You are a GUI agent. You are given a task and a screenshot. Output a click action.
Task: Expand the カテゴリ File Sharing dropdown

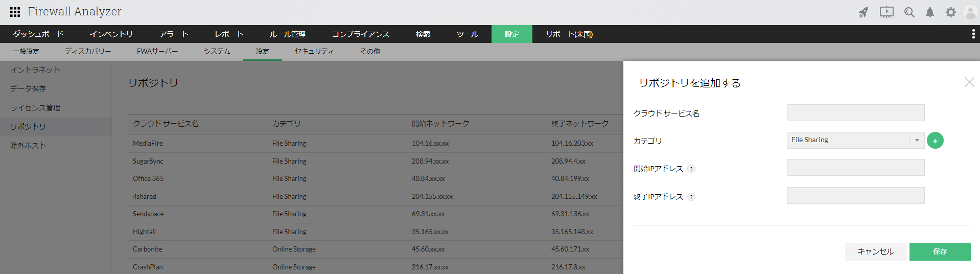pos(917,140)
